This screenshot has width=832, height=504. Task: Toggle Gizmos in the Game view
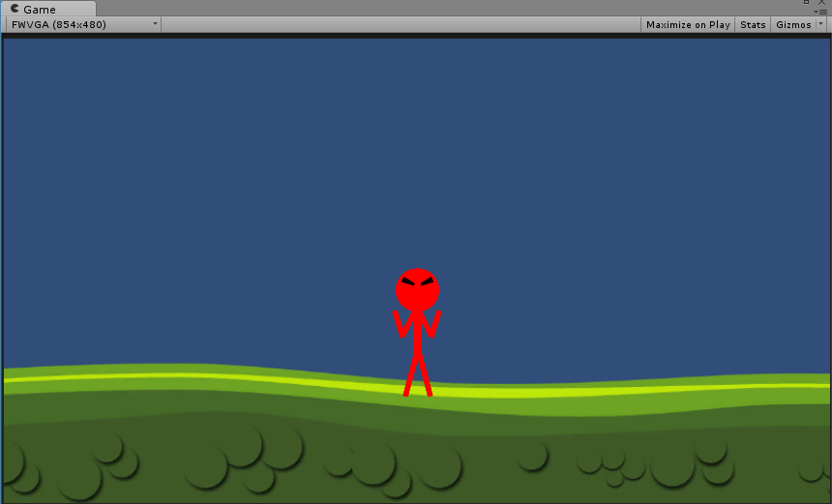pyautogui.click(x=792, y=24)
